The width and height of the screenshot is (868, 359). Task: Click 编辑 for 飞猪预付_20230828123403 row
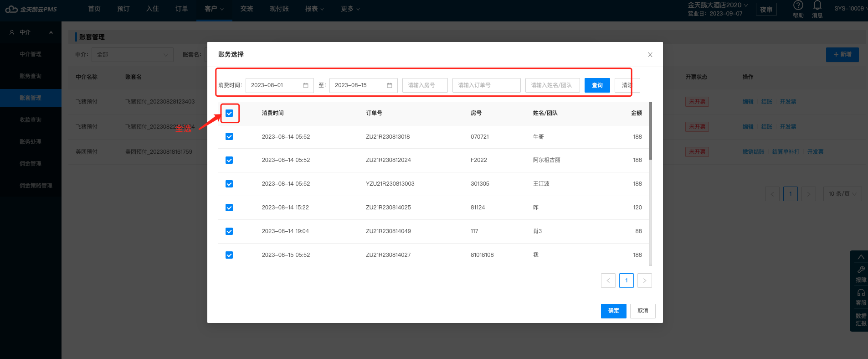pos(748,102)
